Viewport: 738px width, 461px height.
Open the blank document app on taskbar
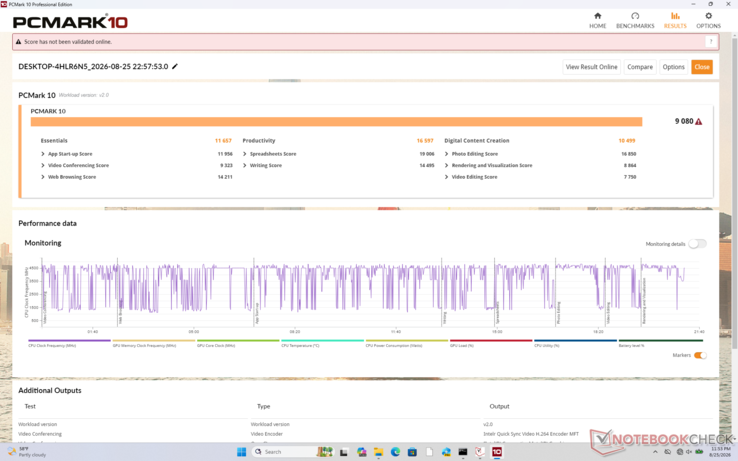pyautogui.click(x=429, y=452)
